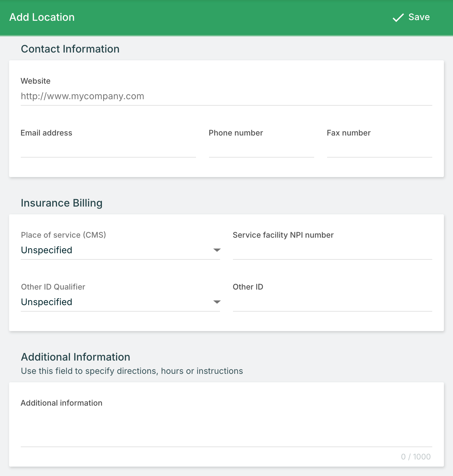Focus the Website URL input field
Image resolution: width=453 pixels, height=476 pixels.
click(226, 96)
